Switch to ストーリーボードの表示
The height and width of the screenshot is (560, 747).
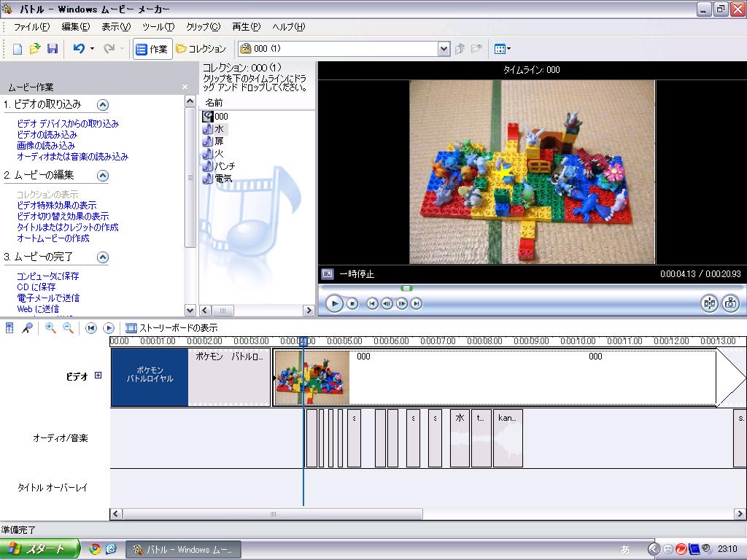coord(171,328)
